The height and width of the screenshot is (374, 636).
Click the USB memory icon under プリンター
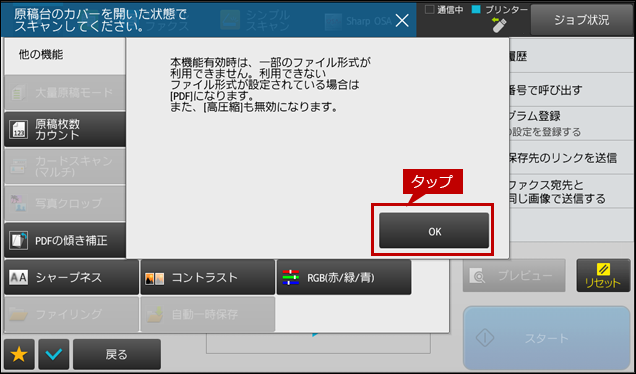(499, 25)
